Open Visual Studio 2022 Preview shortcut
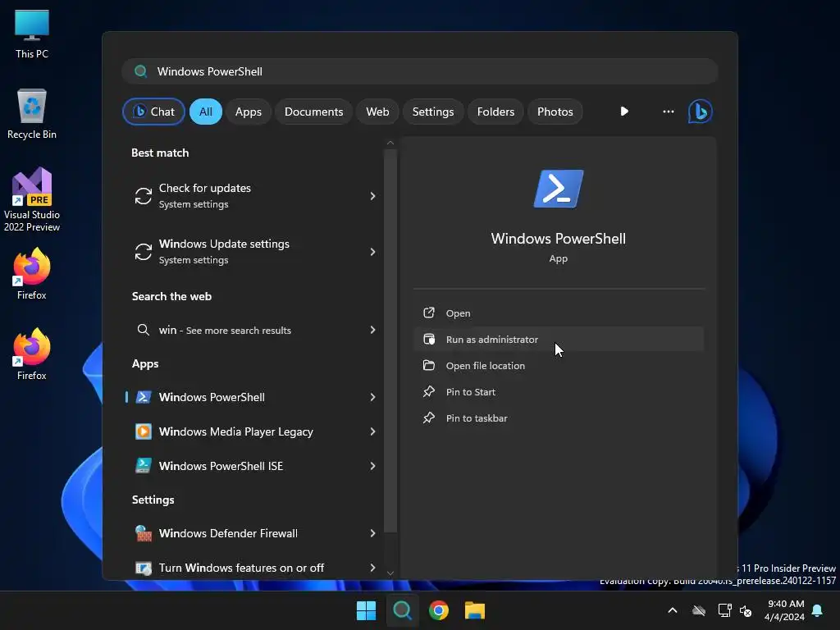840x630 pixels. click(x=32, y=199)
